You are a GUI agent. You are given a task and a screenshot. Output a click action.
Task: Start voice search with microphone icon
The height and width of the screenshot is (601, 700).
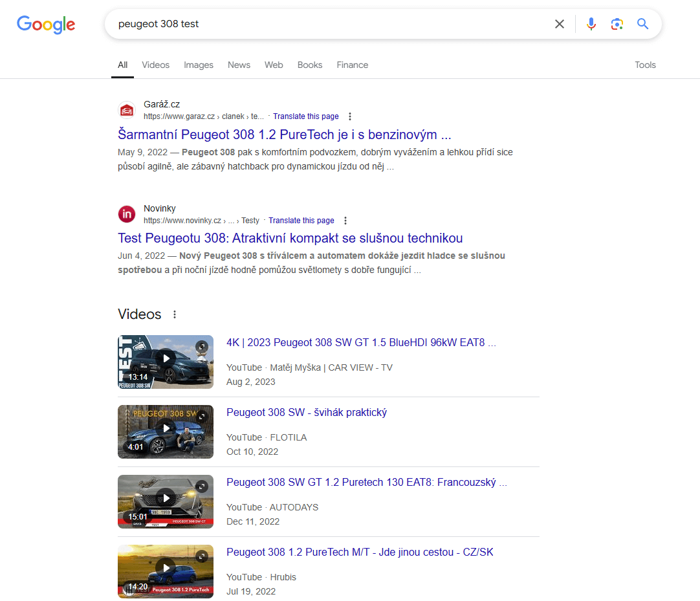591,24
